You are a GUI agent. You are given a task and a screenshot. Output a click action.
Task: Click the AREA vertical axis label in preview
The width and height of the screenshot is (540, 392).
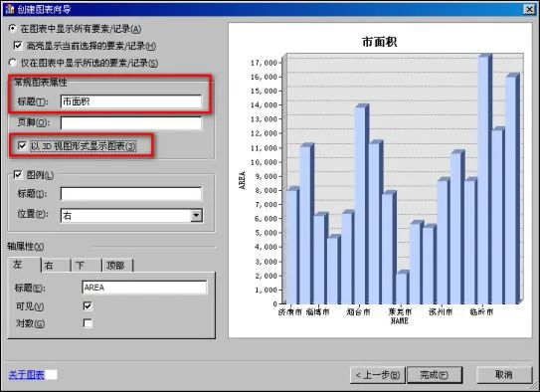click(242, 180)
